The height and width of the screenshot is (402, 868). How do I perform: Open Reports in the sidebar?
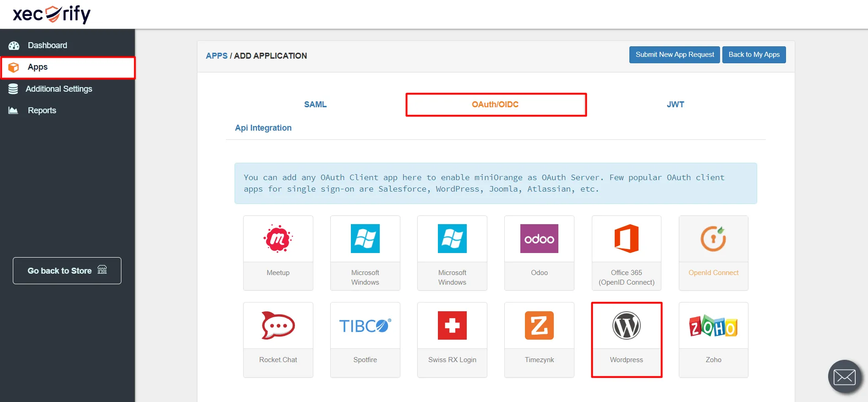pyautogui.click(x=67, y=110)
